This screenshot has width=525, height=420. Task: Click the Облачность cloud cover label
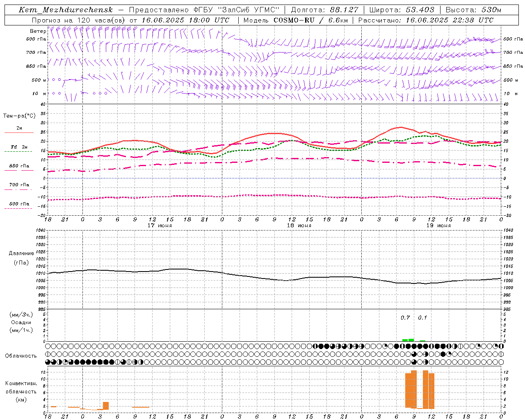click(x=21, y=356)
